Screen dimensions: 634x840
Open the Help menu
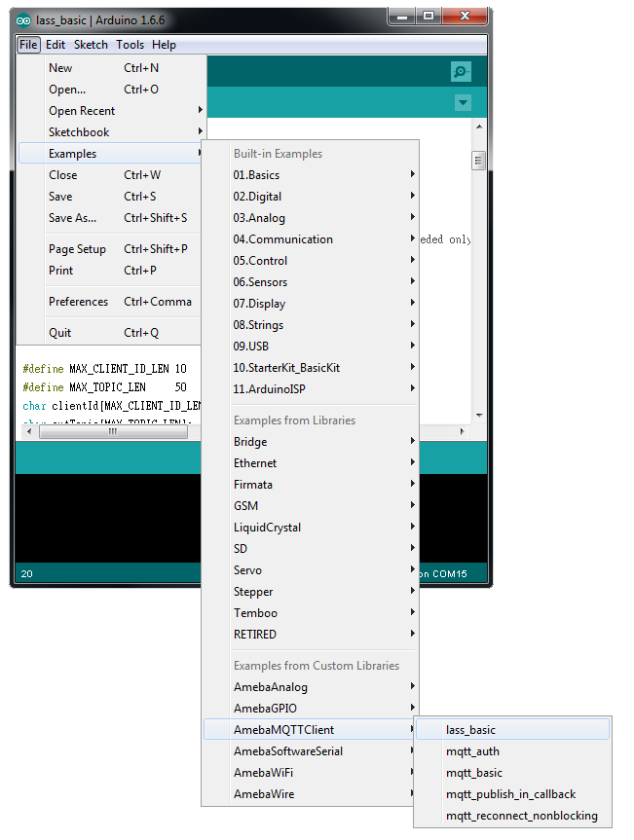click(x=164, y=45)
